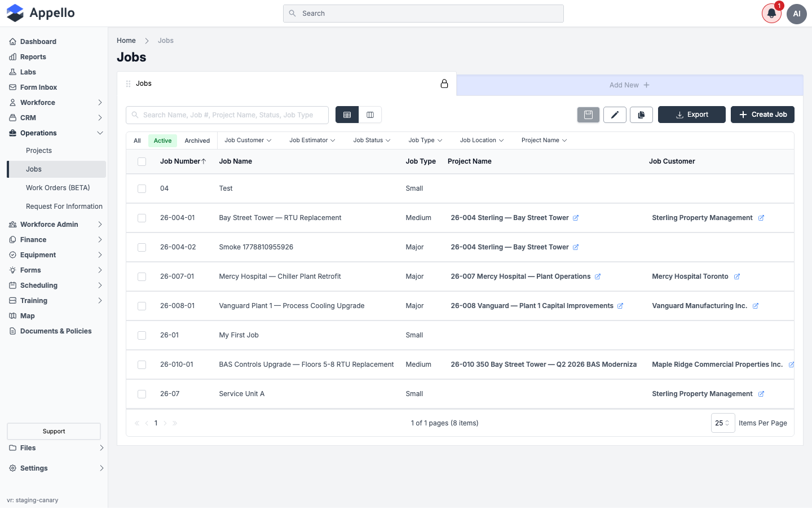
Task: Select checkbox for job 26-007-01
Action: point(142,276)
